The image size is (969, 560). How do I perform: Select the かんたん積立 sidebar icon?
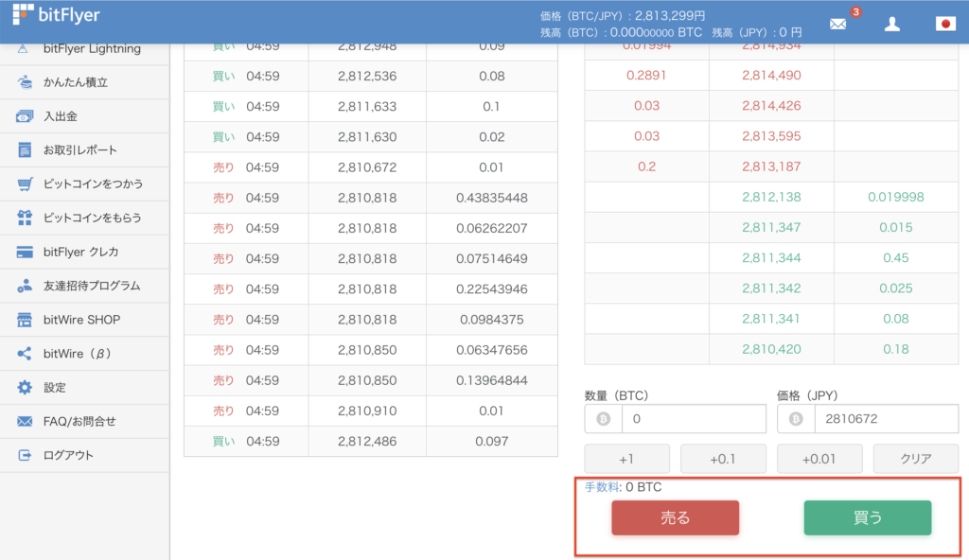pos(26,82)
